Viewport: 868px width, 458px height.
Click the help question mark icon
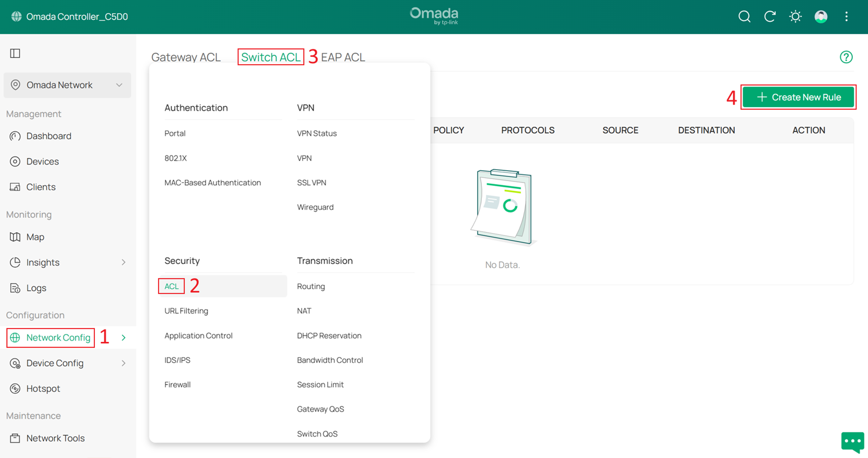846,57
